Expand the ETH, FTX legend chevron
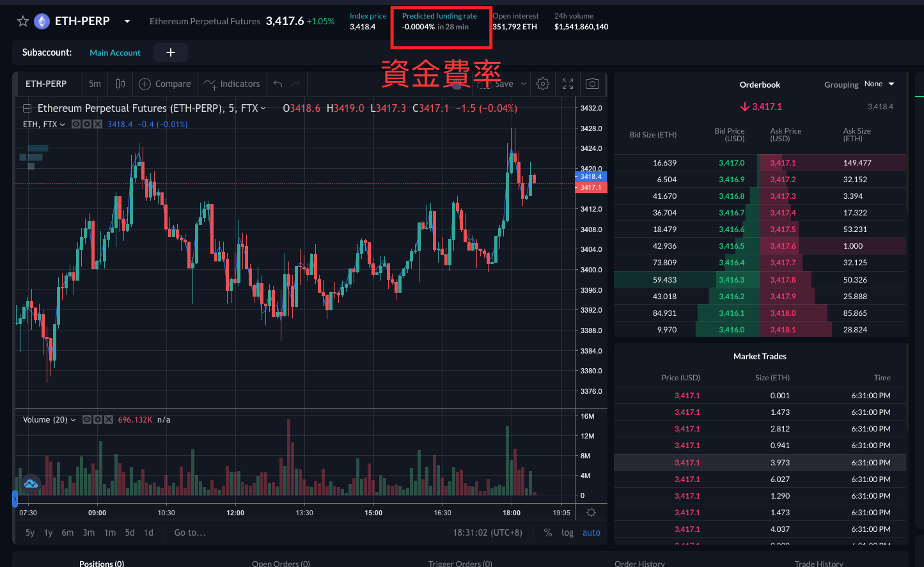Image resolution: width=924 pixels, height=567 pixels. (x=63, y=124)
